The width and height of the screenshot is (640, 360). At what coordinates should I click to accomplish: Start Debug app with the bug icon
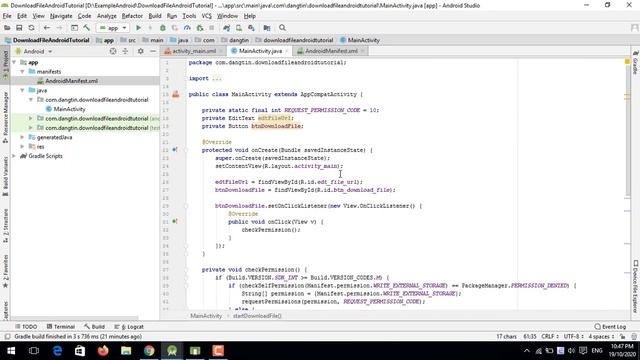click(162, 28)
